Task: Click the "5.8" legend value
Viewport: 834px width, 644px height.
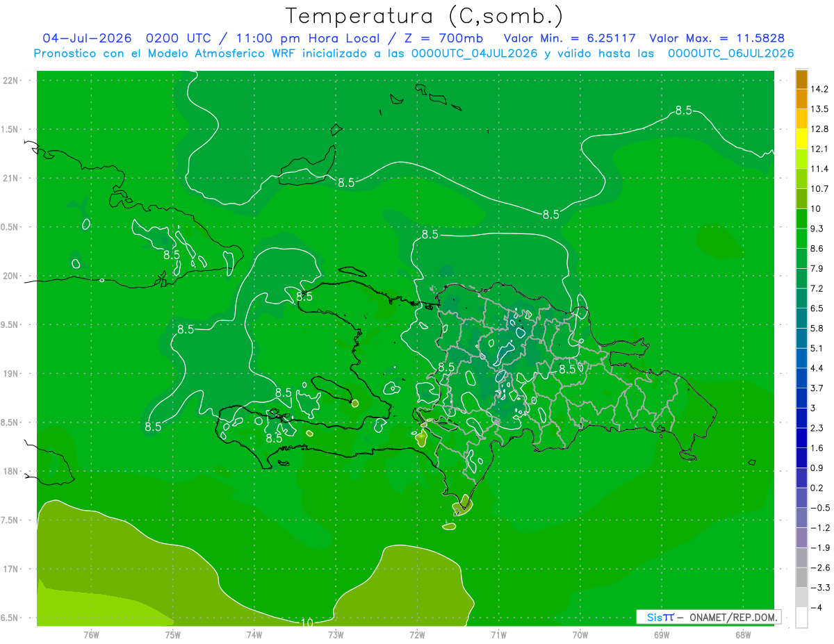Action: [x=817, y=329]
